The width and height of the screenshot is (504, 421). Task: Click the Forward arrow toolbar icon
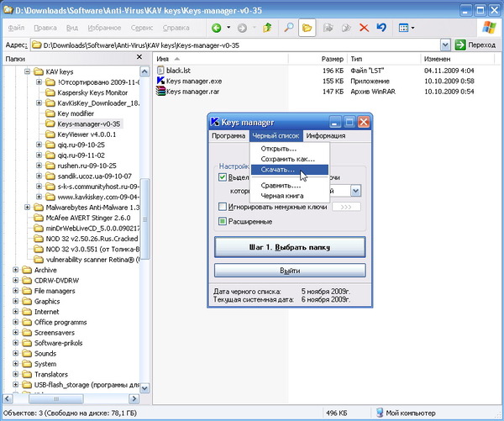[242, 28]
